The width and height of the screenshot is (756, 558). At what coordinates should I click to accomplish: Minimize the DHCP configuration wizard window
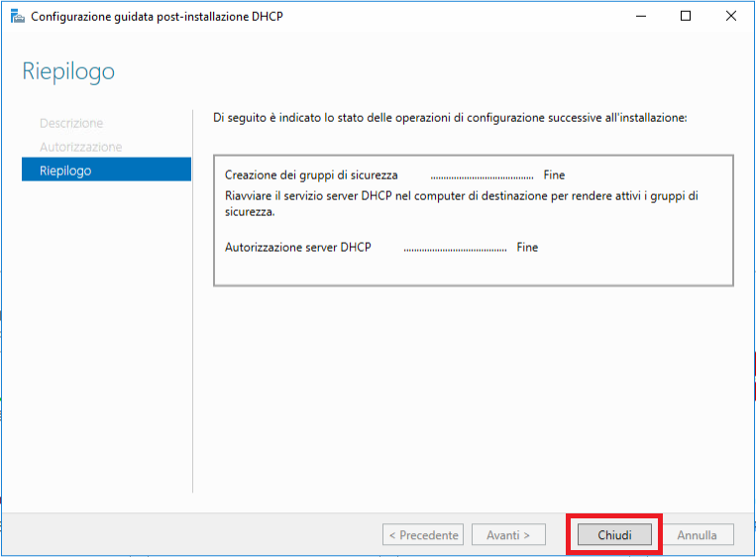(640, 16)
